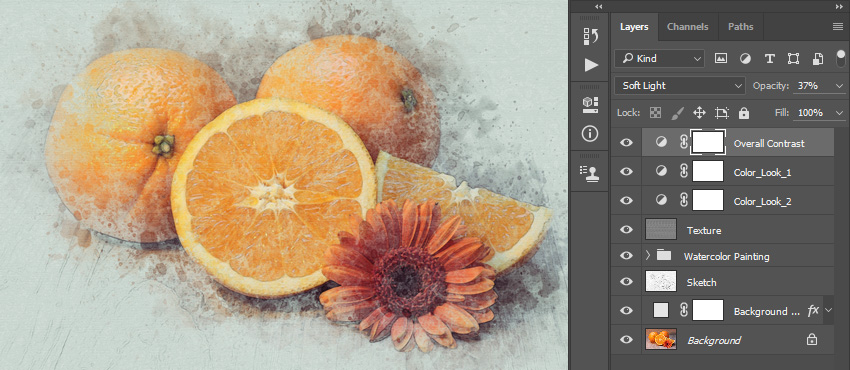Image resolution: width=850 pixels, height=370 pixels.
Task: Collapse the Layers panel double-arrow at right
Action: coord(839,7)
